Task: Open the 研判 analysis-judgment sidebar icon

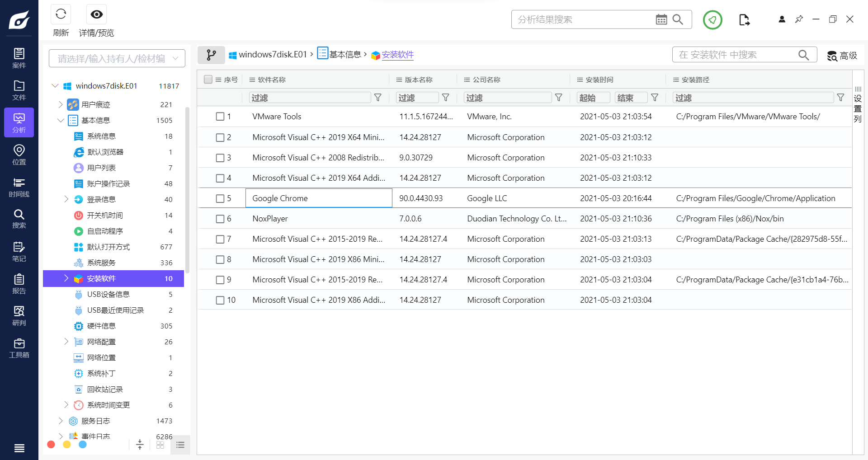Action: 19,316
